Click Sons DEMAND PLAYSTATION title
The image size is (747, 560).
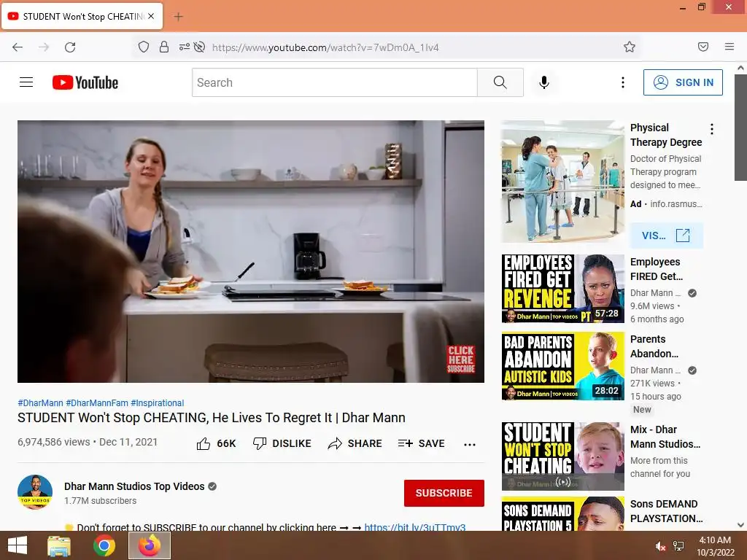click(x=666, y=511)
